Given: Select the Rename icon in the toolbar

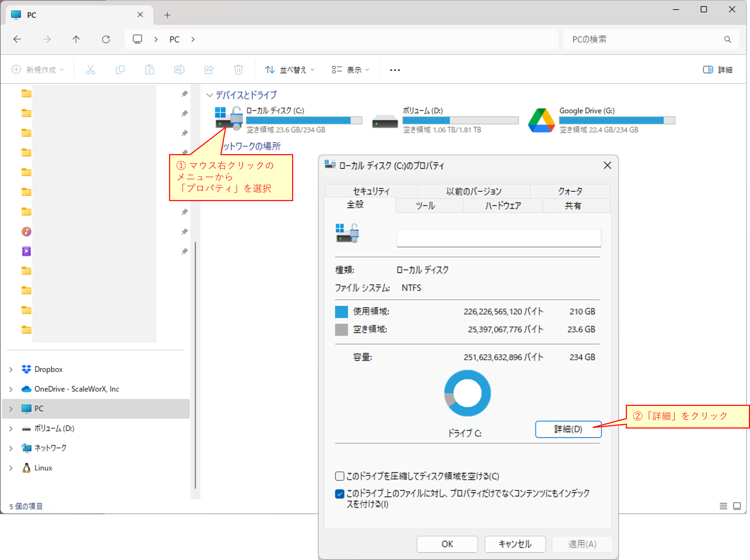Looking at the screenshot, I should coord(179,69).
